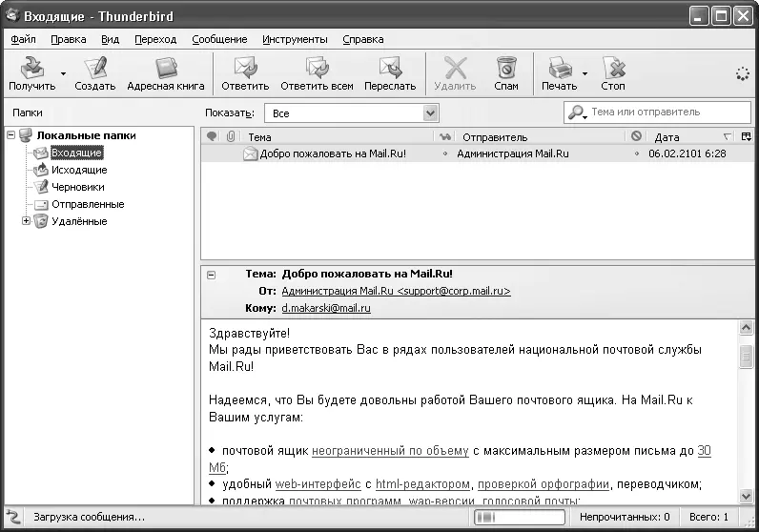Select the Удалённые folder

[x=79, y=221]
